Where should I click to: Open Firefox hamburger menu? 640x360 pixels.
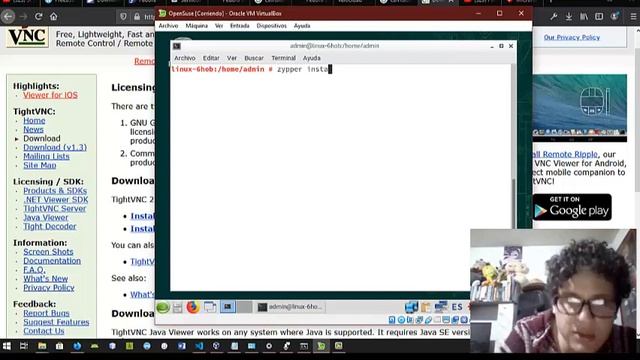pyautogui.click(x=633, y=17)
